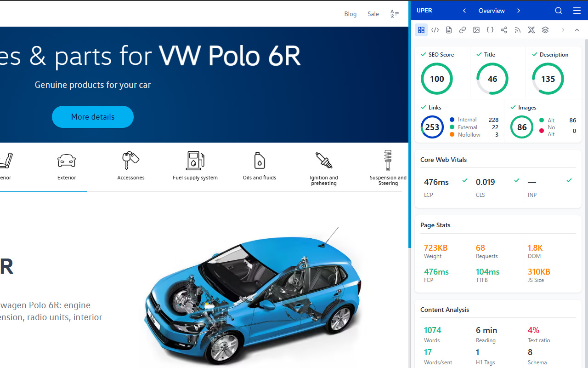Click the CLS 0.019 metric
Viewport: 588px width, 368px height.
tap(498, 187)
